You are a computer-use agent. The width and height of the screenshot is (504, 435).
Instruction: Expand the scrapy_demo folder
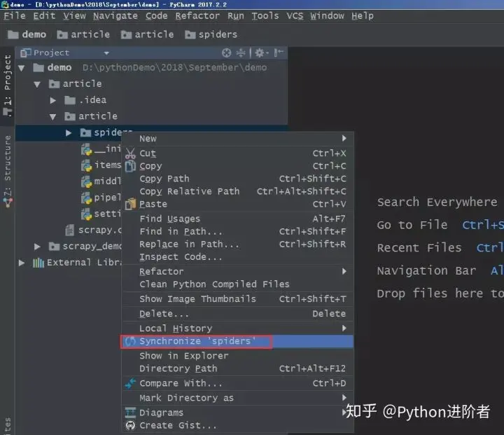(37, 247)
